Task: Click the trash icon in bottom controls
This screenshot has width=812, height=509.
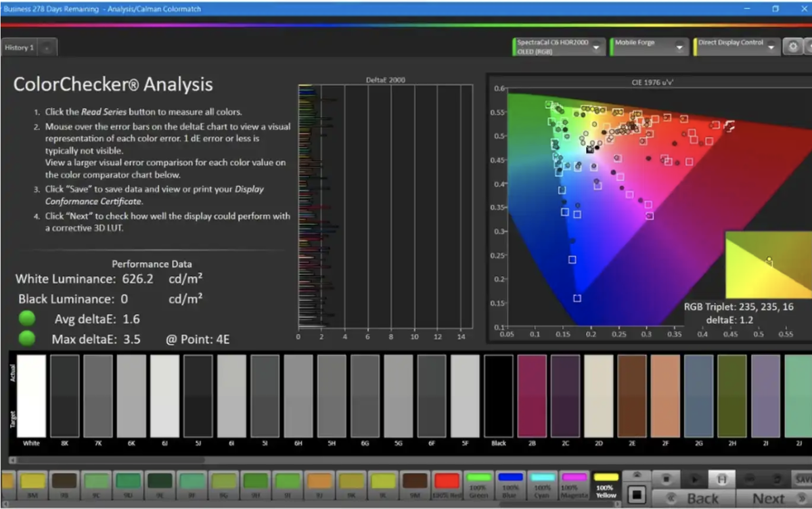Action: [x=777, y=479]
